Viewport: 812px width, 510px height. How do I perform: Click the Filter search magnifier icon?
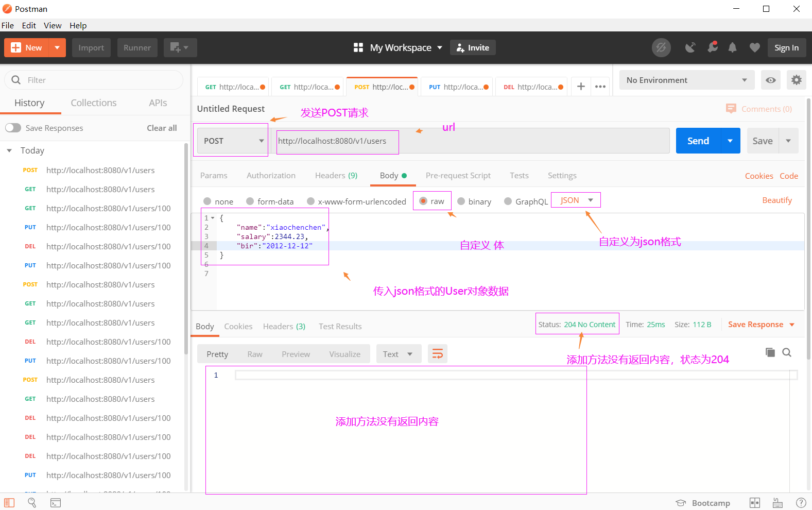point(16,80)
